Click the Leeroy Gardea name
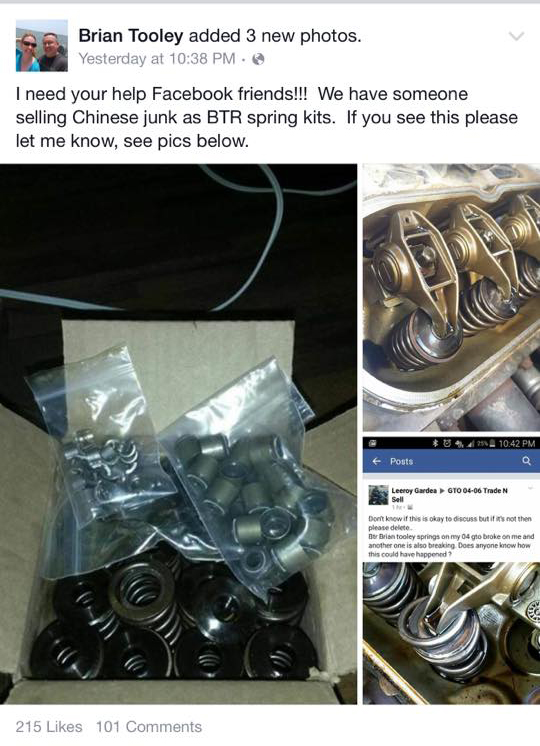The height and width of the screenshot is (746, 540). pyautogui.click(x=414, y=491)
